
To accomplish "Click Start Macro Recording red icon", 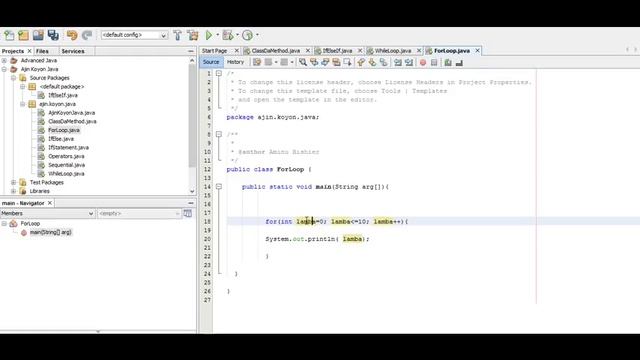I will point(423,62).
